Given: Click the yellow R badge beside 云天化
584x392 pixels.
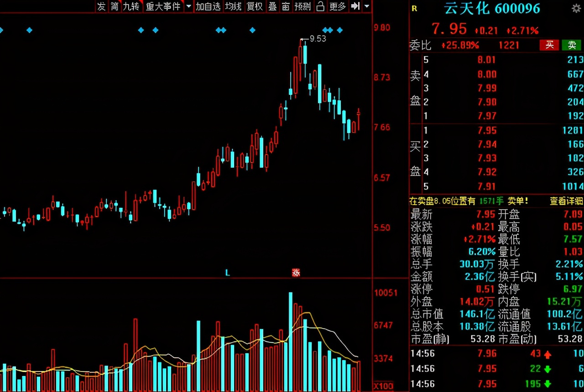Looking at the screenshot, I should (414, 8).
